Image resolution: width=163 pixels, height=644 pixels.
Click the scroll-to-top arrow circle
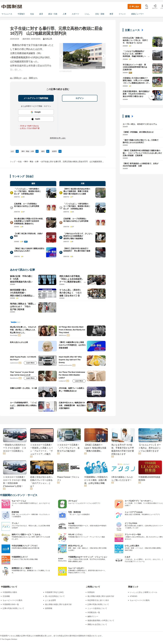coord(152,96)
